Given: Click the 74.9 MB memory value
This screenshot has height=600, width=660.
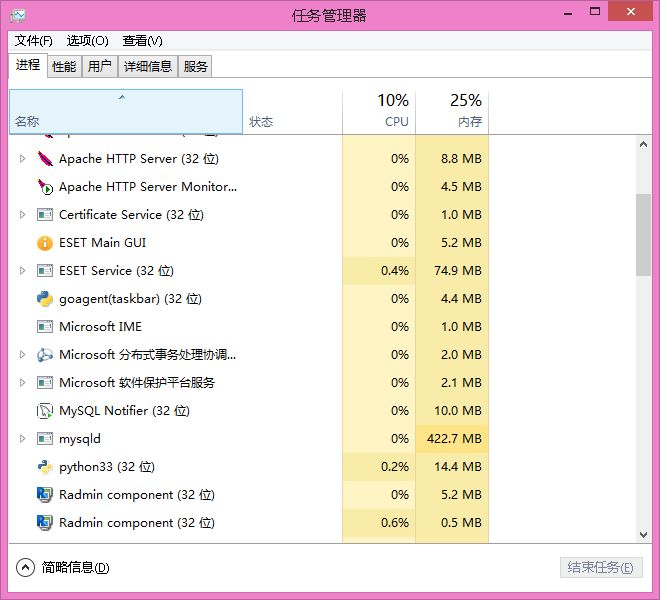Looking at the screenshot, I should pos(458,271).
